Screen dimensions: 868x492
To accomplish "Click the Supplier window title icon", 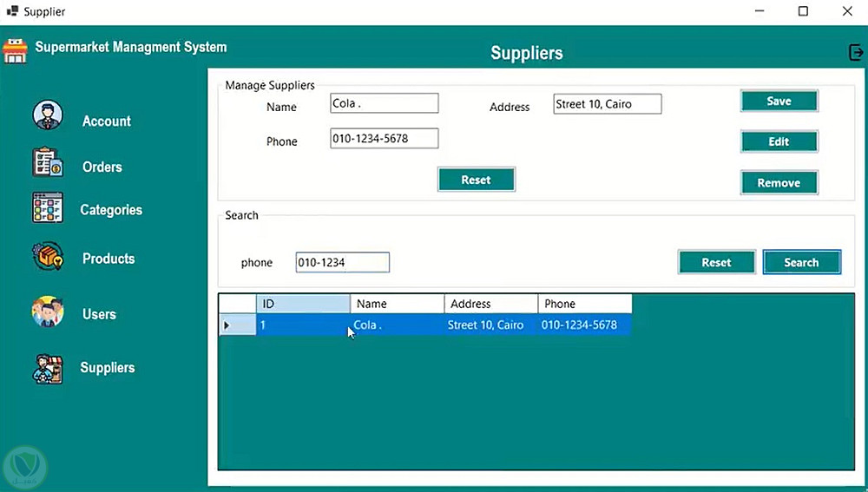I will 12,10.
